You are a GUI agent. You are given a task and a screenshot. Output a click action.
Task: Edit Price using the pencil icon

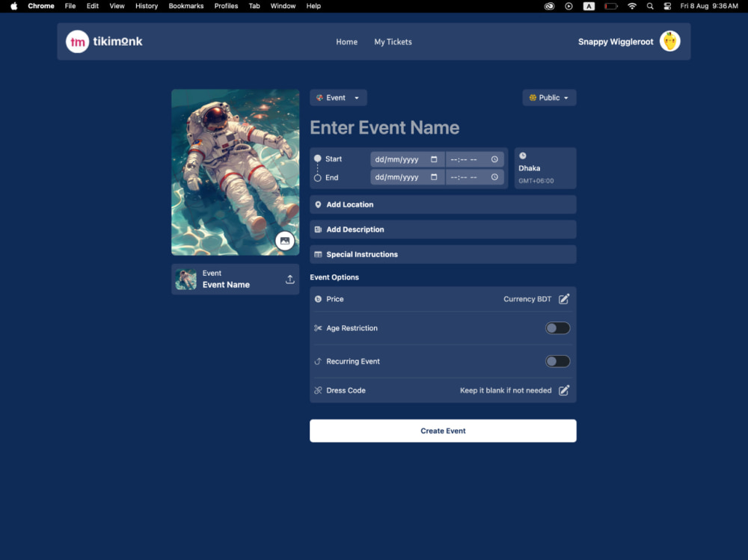(x=564, y=299)
